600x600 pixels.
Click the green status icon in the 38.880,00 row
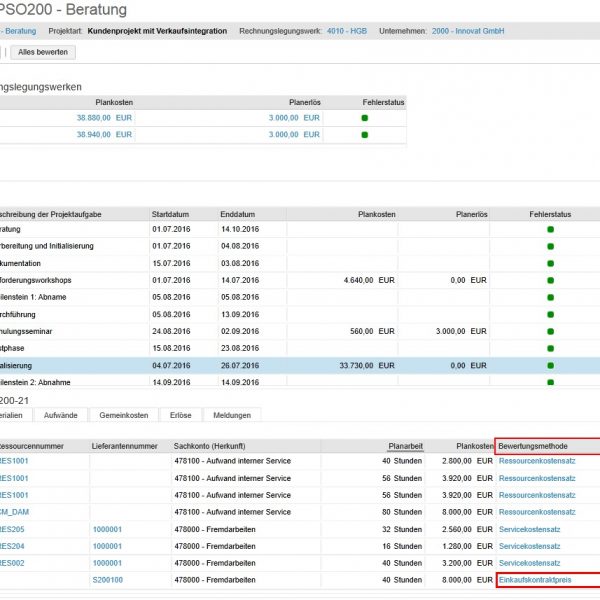pyautogui.click(x=365, y=118)
